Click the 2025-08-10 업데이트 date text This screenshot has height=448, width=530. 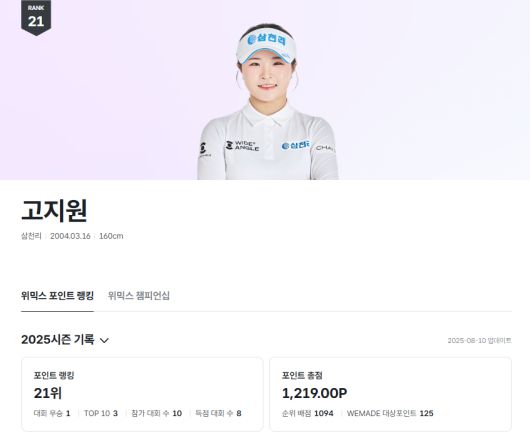point(479,340)
